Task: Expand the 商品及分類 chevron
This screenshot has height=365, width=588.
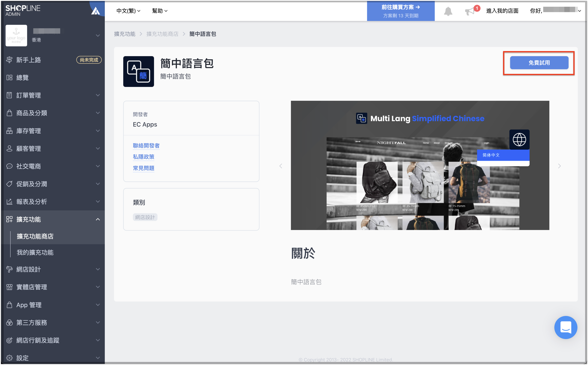Action: [98, 113]
